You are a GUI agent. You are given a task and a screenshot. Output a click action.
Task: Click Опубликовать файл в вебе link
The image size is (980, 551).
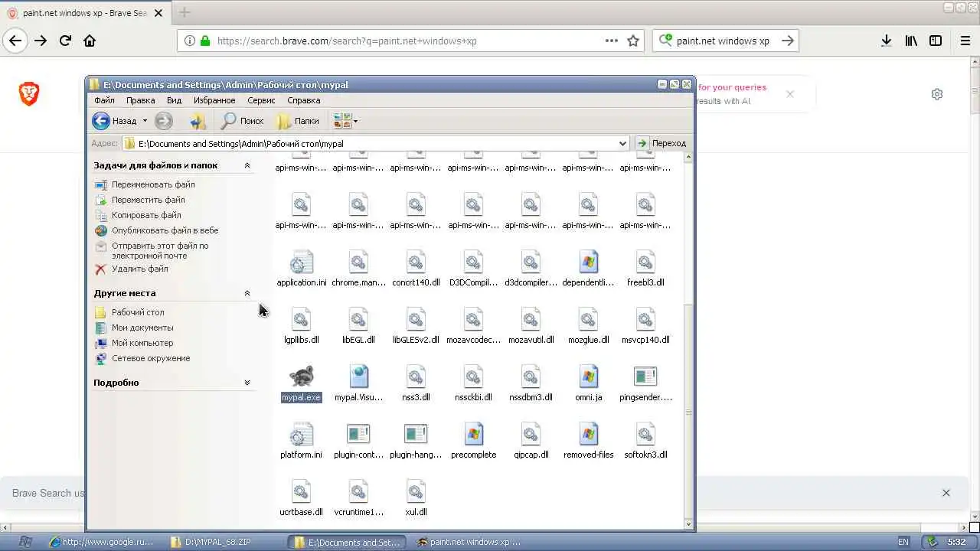(x=165, y=230)
